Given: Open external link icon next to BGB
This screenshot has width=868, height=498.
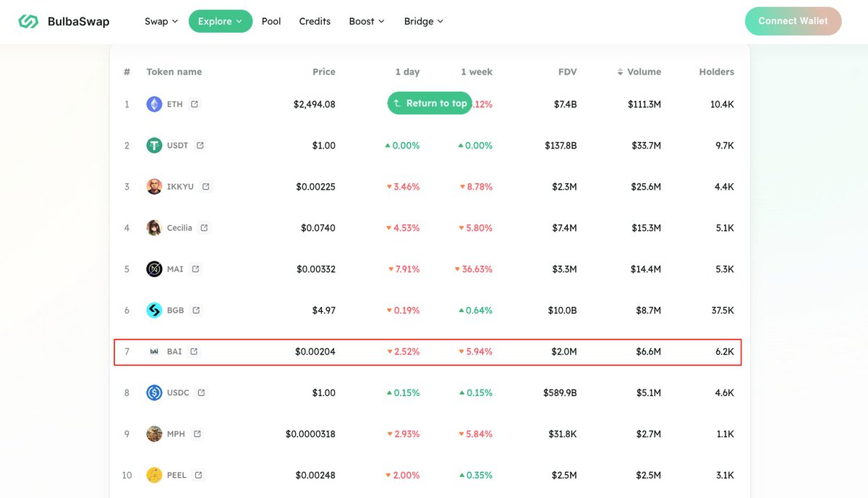Looking at the screenshot, I should coord(196,311).
